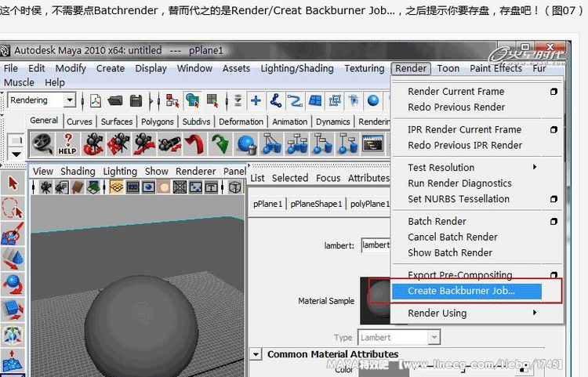Open Batch Render option box
This screenshot has height=377, width=588.
[x=554, y=222]
